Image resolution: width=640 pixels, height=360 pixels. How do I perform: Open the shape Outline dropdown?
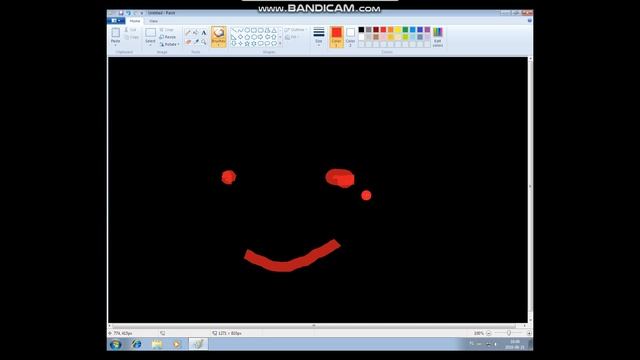(x=295, y=30)
